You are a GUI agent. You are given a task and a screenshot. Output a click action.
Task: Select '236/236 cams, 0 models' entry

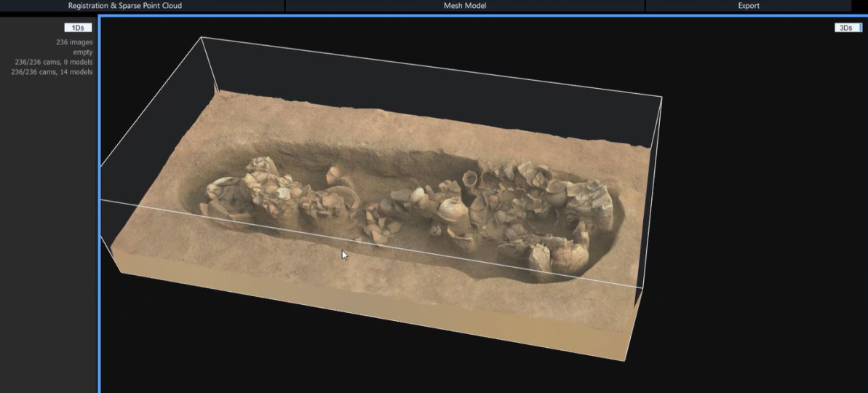54,62
